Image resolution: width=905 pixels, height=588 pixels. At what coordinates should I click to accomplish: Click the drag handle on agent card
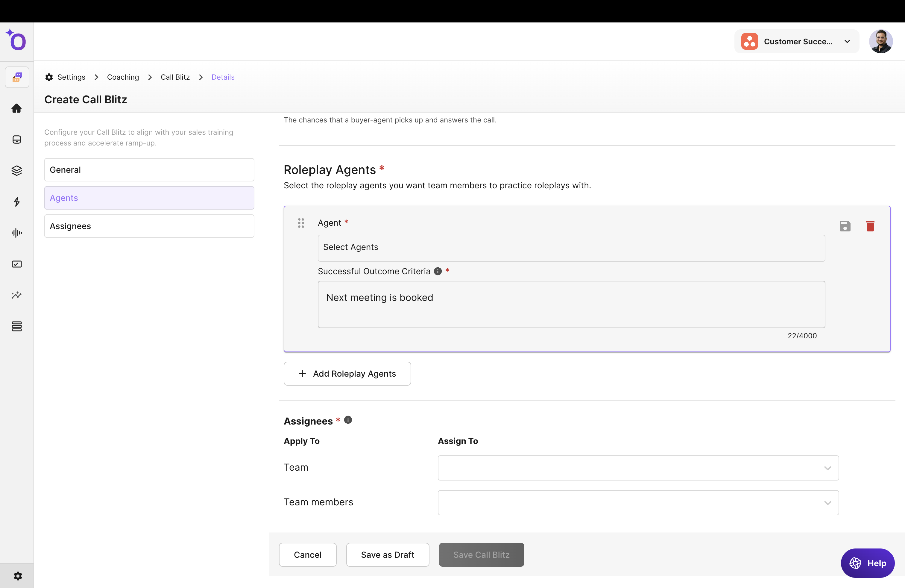pos(301,223)
